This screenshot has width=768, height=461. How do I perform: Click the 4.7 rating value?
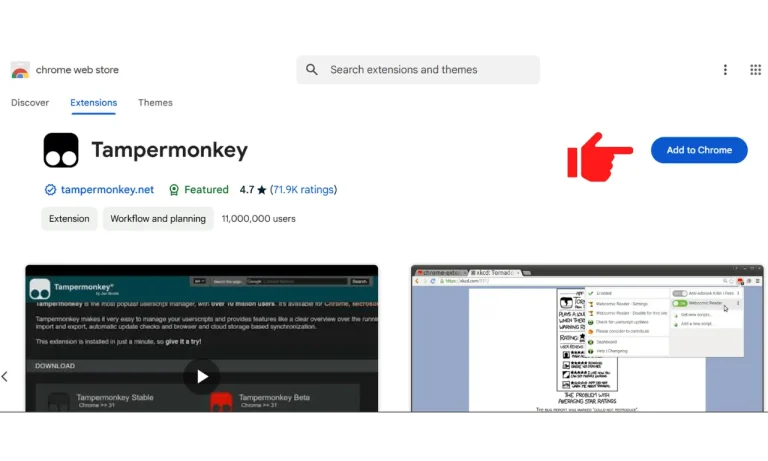coord(247,190)
